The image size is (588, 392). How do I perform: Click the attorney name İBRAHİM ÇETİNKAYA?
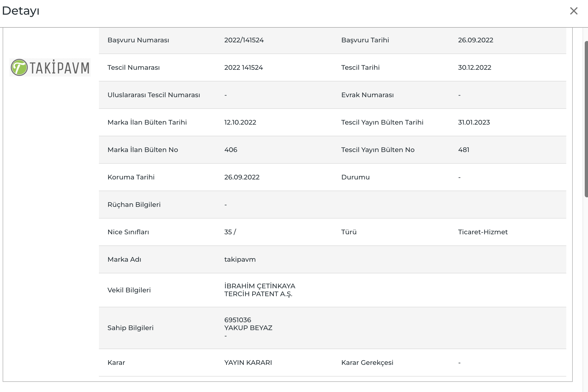point(260,286)
